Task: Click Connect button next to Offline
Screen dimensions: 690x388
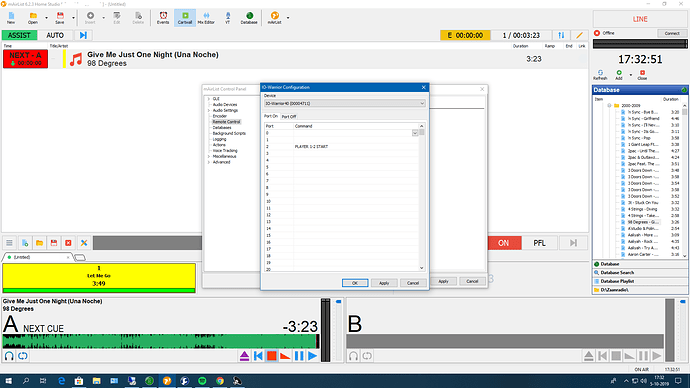Action: (x=672, y=33)
